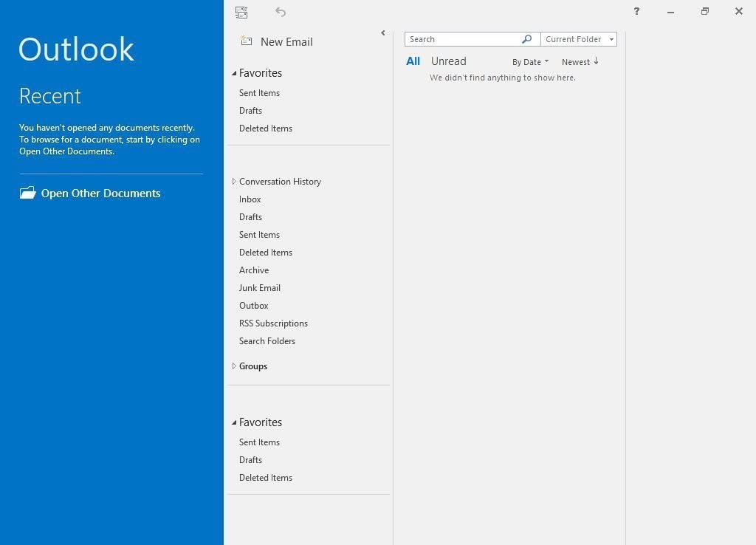Click the Undo arrow icon
The height and width of the screenshot is (545, 756).
point(281,12)
